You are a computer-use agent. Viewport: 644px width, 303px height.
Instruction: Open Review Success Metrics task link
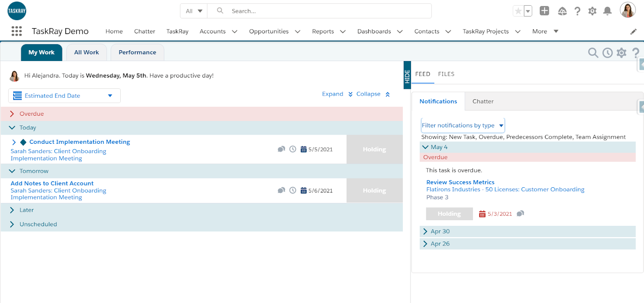pyautogui.click(x=460, y=182)
